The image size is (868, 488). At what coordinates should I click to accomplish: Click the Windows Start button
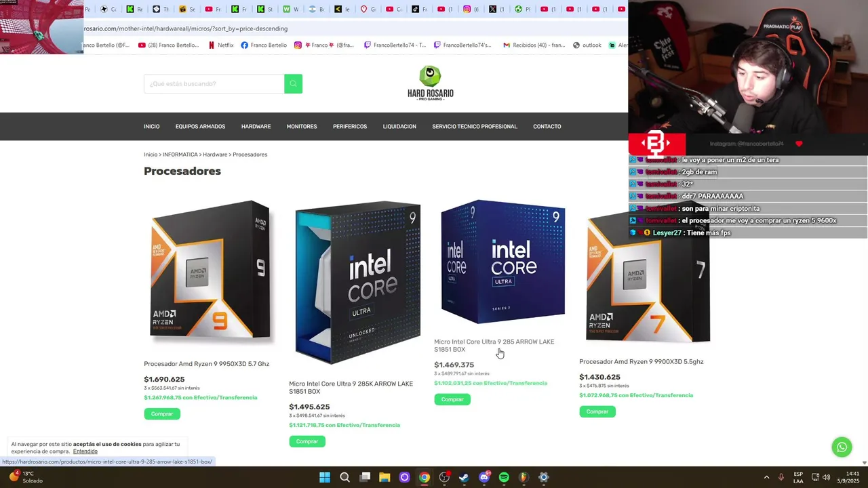pyautogui.click(x=325, y=477)
